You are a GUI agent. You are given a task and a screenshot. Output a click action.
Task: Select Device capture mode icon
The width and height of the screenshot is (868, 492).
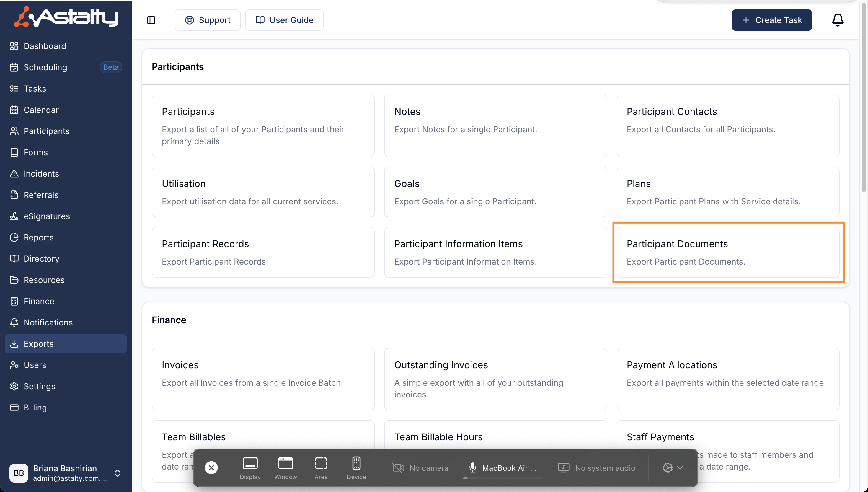(356, 467)
